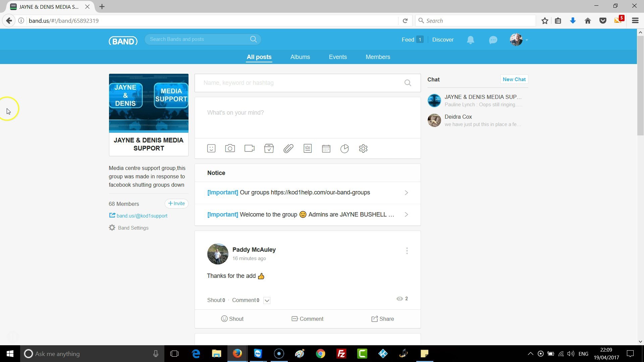This screenshot has height=362, width=644.
Task: Open Firefox in the Windows taskbar
Action: click(237, 354)
